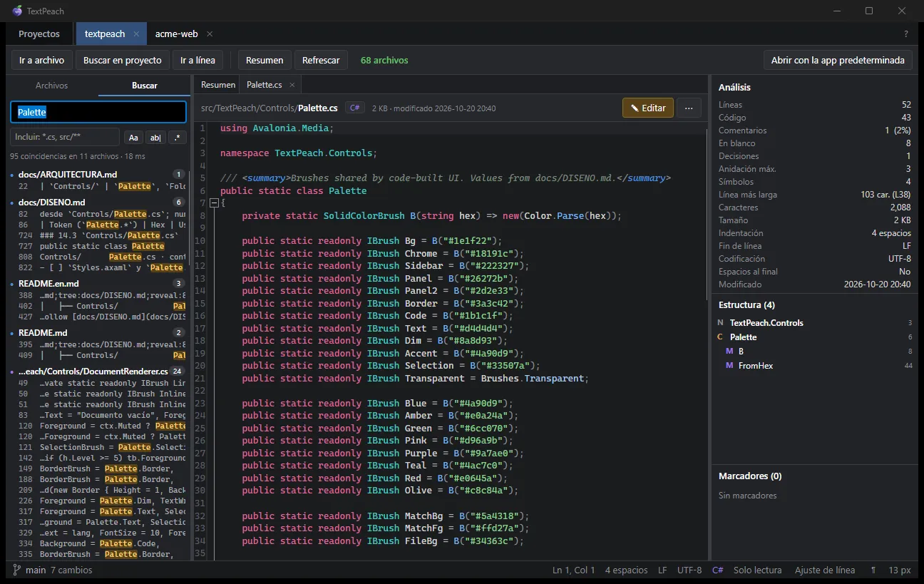Click the Incluir file filter field

tap(65, 137)
